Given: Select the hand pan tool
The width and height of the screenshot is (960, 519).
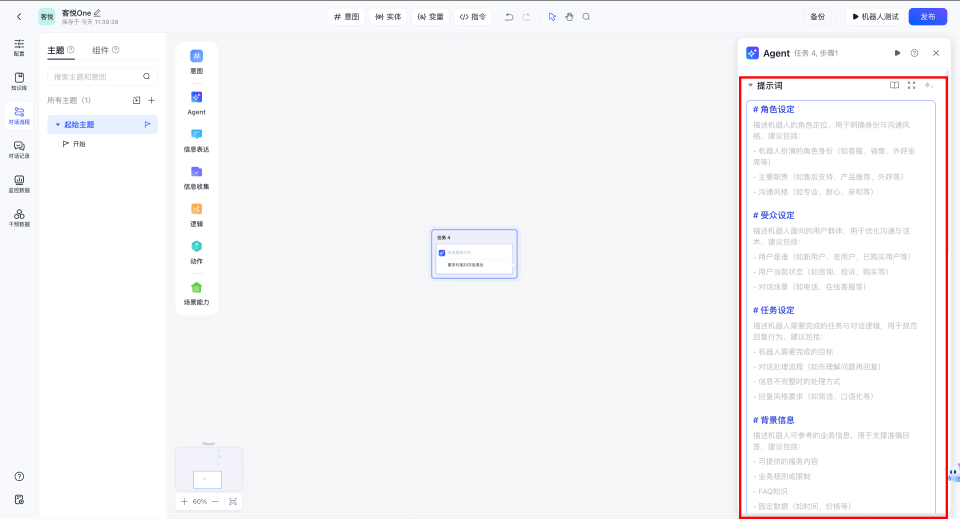Looking at the screenshot, I should click(569, 17).
